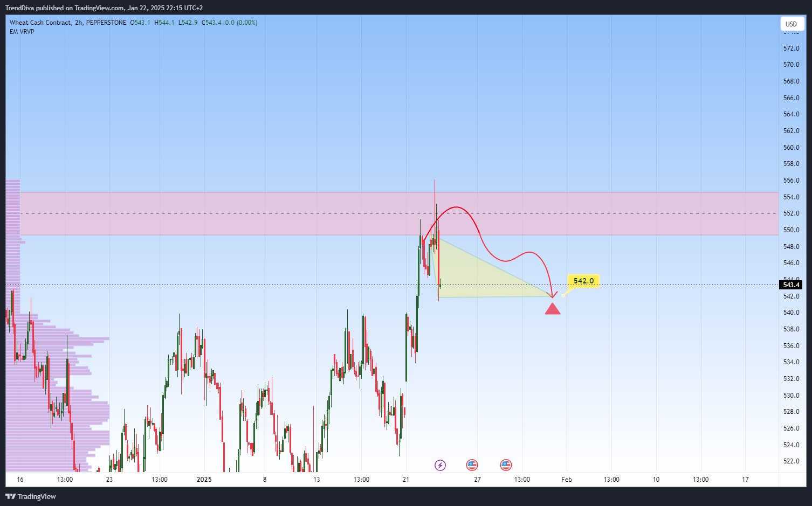Click the EM VRVP indicator label
This screenshot has height=506, width=812.
click(x=22, y=32)
